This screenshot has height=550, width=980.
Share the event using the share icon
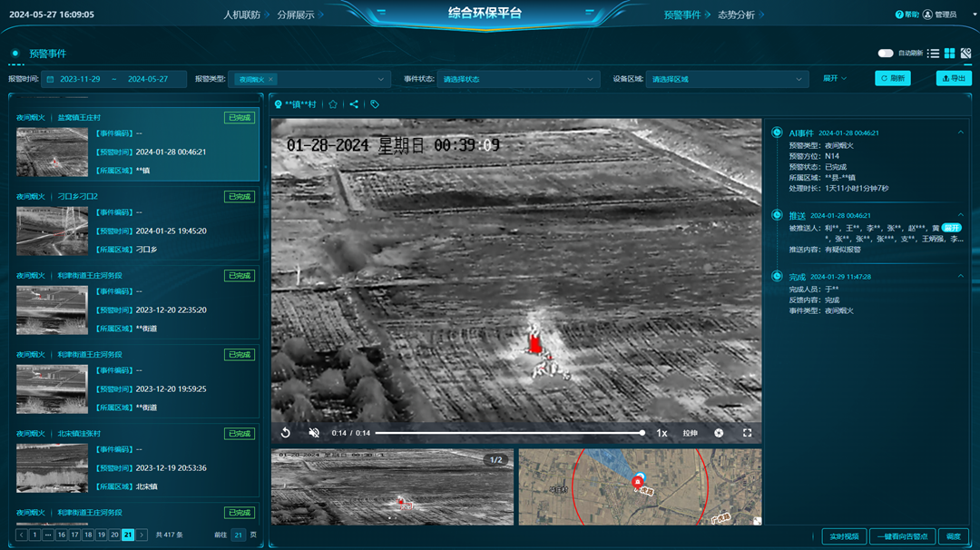354,104
